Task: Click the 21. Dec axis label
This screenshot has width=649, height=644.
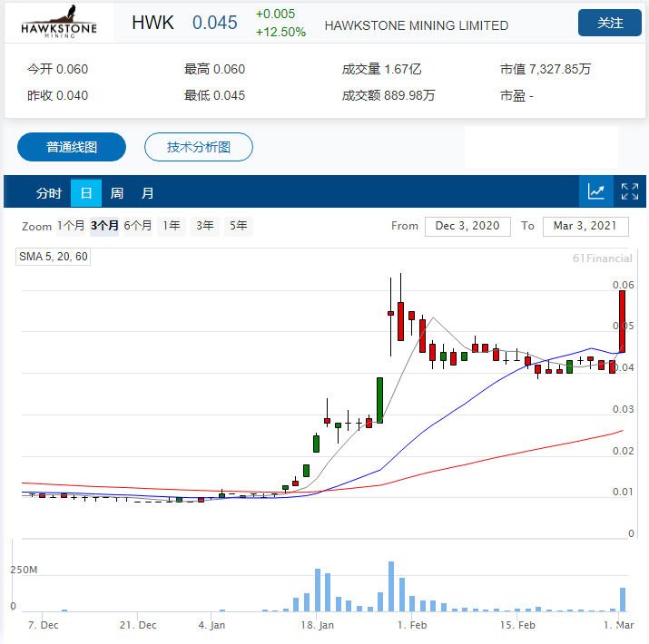Action: (x=138, y=625)
